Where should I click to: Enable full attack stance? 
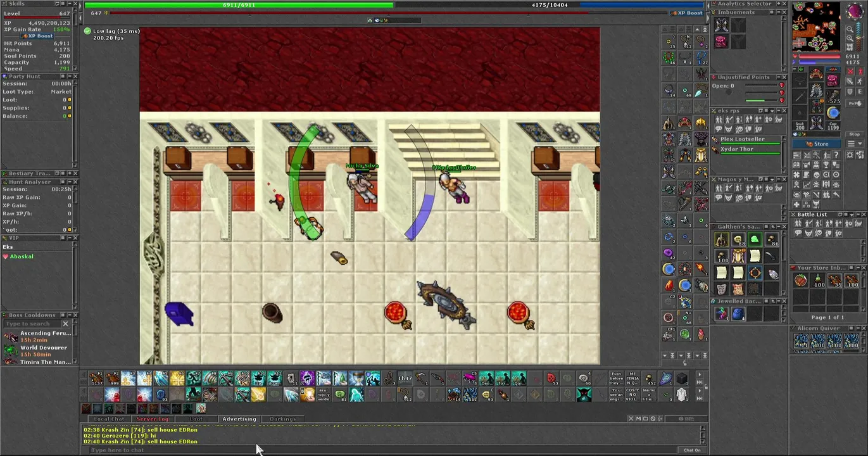coord(850,72)
